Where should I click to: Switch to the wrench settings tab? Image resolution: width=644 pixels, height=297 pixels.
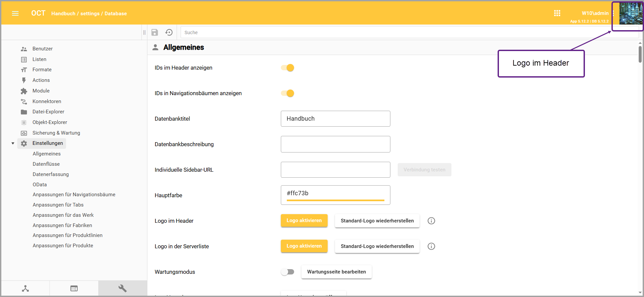(x=122, y=288)
